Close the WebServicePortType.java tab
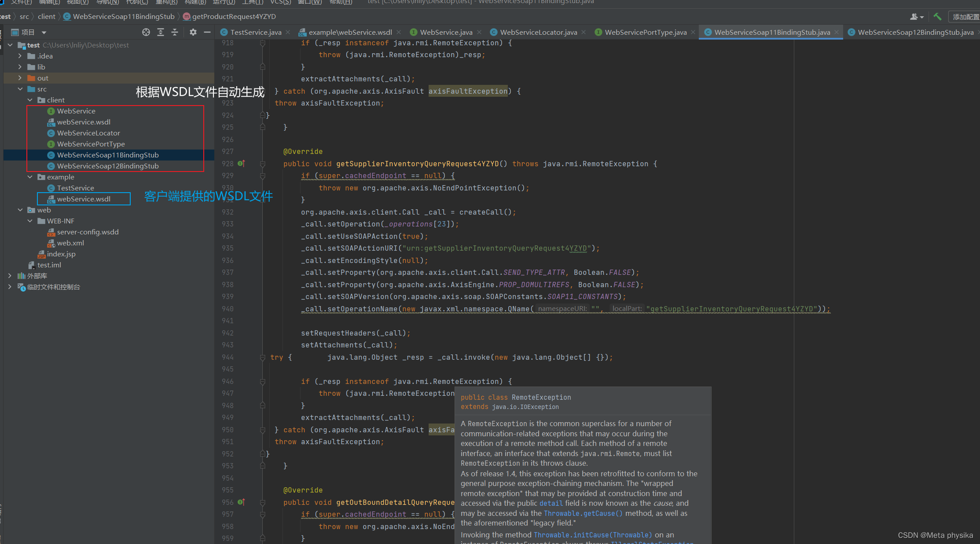Image resolution: width=980 pixels, height=544 pixels. [x=693, y=32]
